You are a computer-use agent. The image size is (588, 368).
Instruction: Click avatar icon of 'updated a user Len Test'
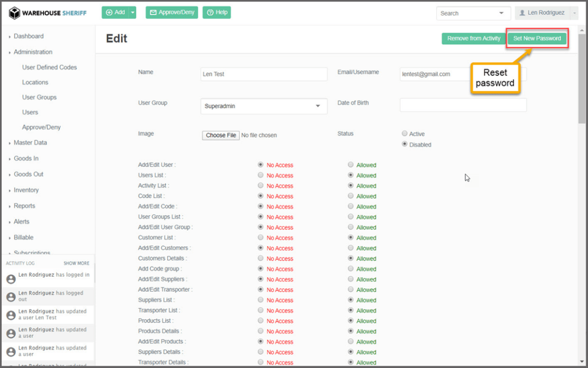[10, 315]
